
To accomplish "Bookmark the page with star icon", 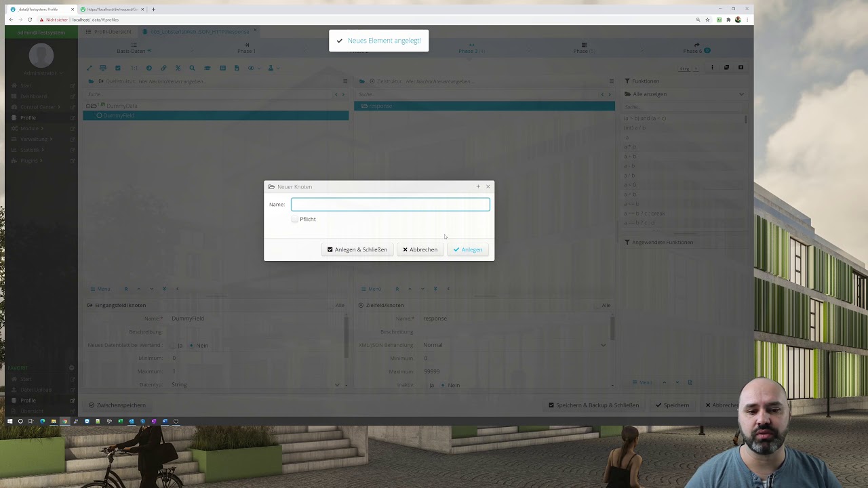I will click(707, 20).
